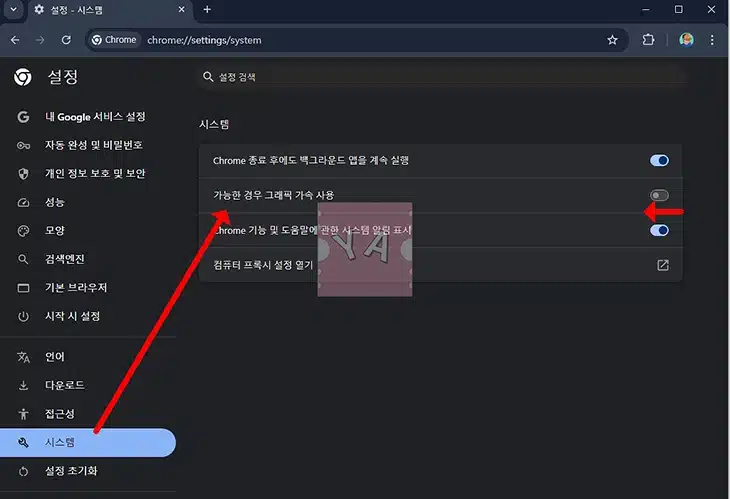The image size is (730, 499).
Task: Bookmark this page with star icon
Action: 612,40
